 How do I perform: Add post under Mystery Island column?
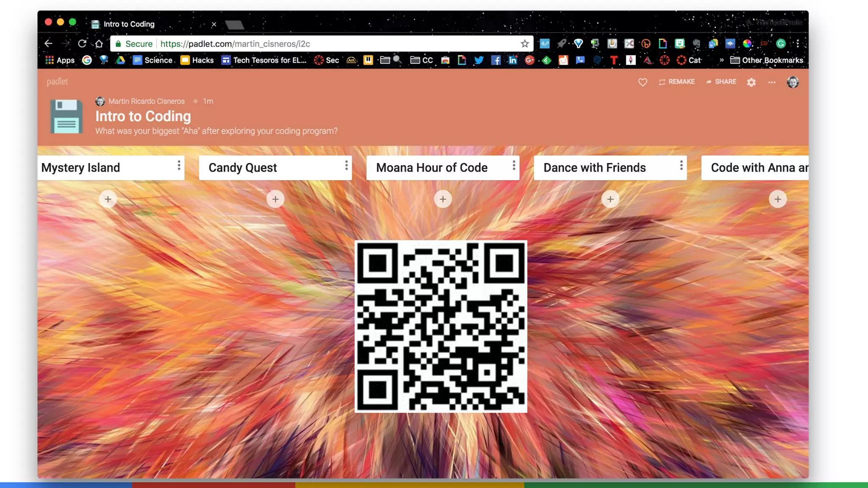coord(108,199)
